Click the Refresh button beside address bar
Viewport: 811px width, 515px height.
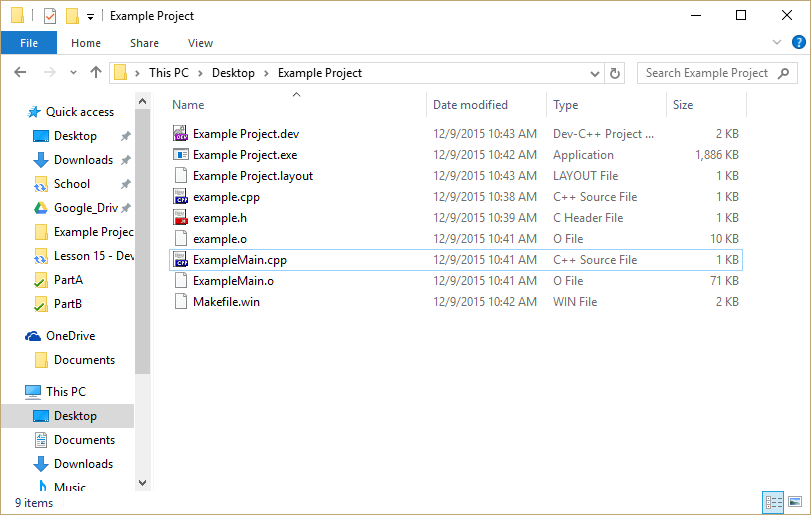tap(614, 73)
